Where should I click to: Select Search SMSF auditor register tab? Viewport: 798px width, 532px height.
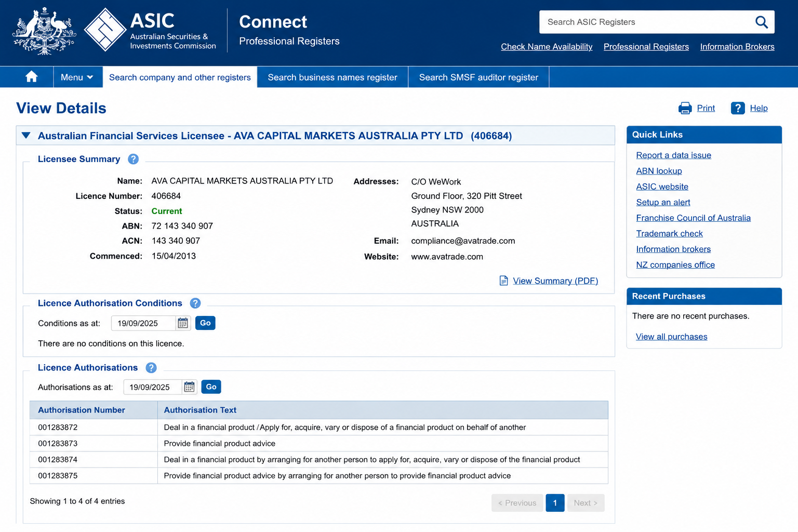click(x=478, y=77)
